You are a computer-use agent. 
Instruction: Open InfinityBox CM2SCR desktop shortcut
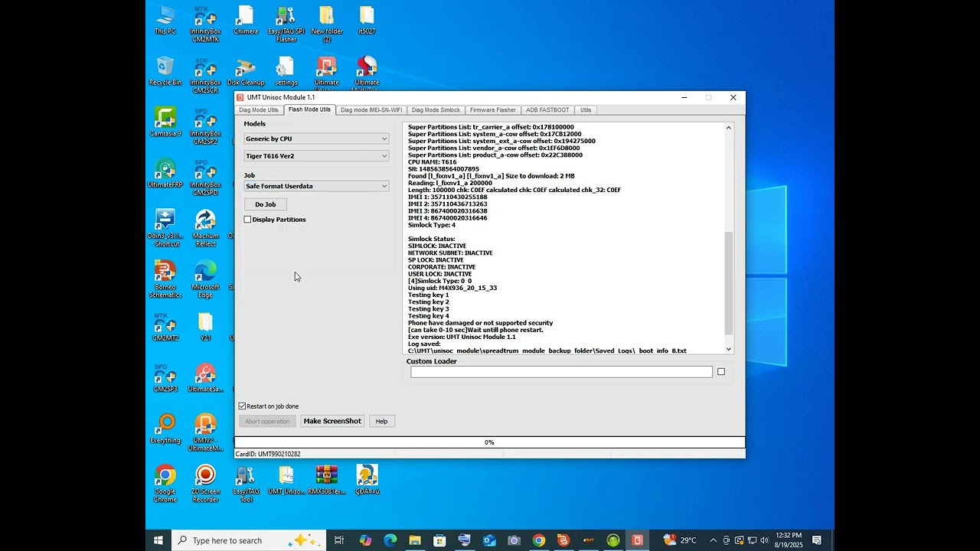[x=205, y=75]
